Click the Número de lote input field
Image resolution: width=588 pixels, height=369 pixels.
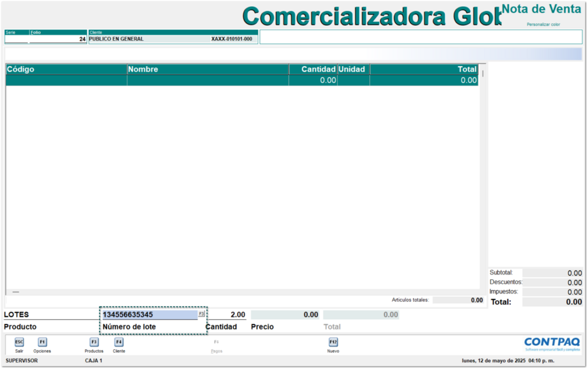[x=150, y=315]
